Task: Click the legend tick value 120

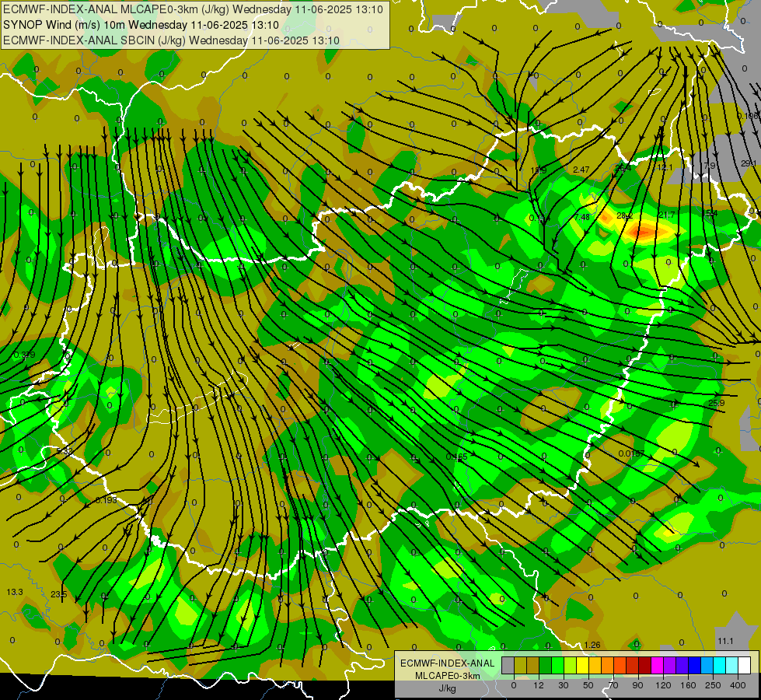Action: coord(664,686)
